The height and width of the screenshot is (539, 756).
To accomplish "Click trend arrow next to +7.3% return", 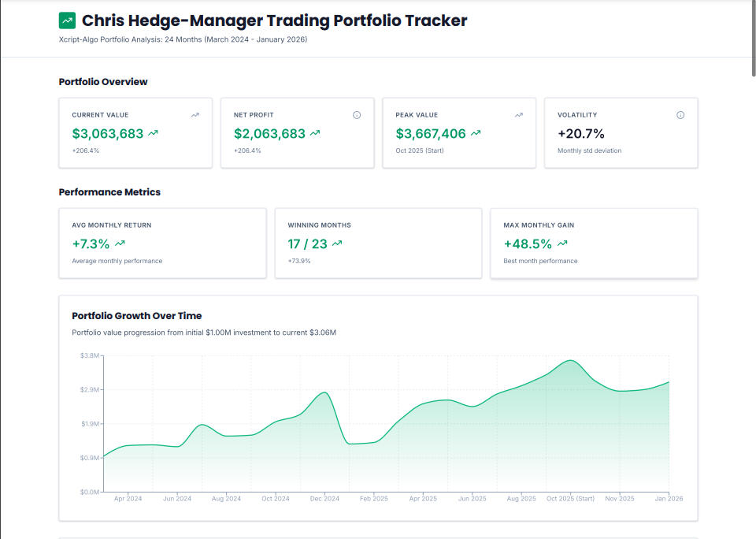I will (x=120, y=244).
